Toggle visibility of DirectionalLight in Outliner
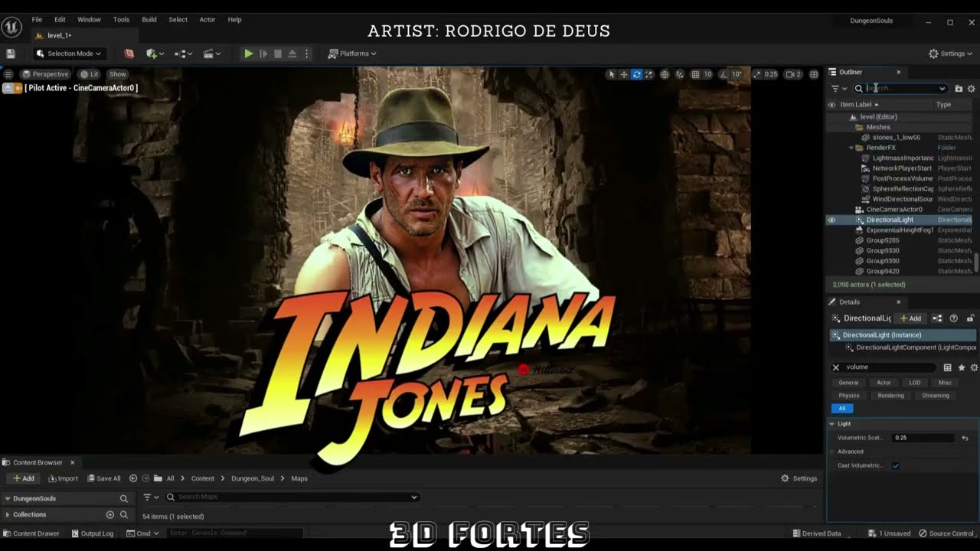 coord(831,220)
